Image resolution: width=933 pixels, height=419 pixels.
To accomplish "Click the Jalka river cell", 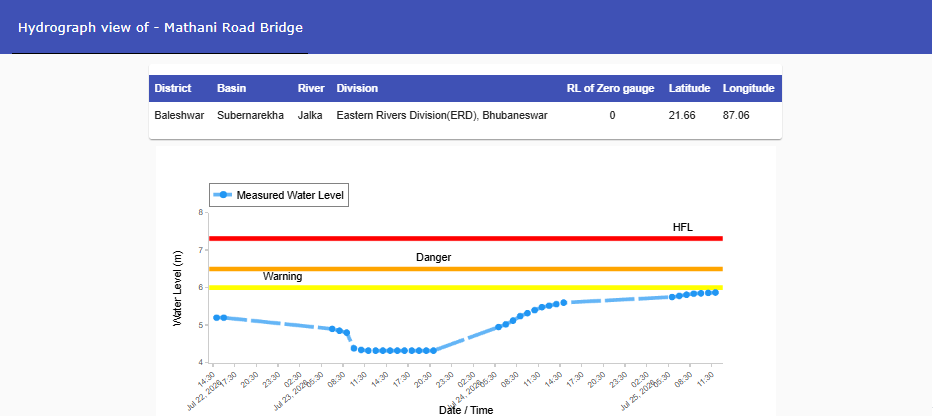I will (x=310, y=115).
